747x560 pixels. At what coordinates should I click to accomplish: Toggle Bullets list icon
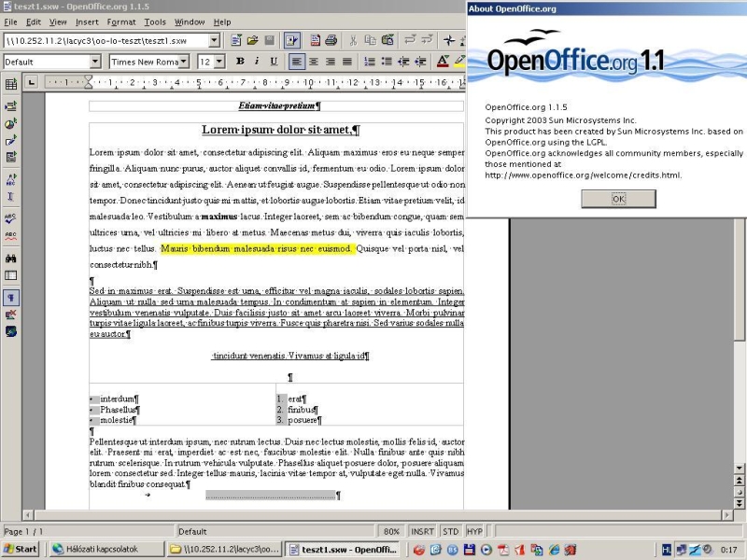[x=387, y=62]
